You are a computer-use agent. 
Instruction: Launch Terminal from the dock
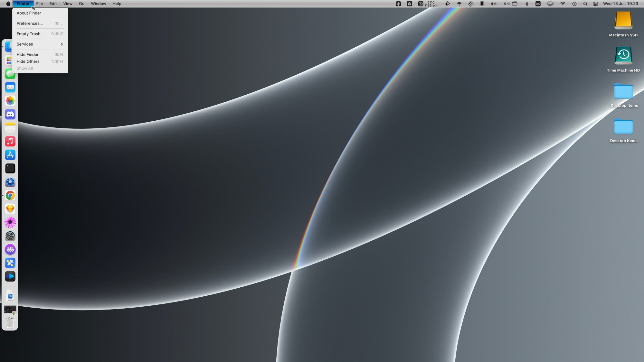pos(10,169)
